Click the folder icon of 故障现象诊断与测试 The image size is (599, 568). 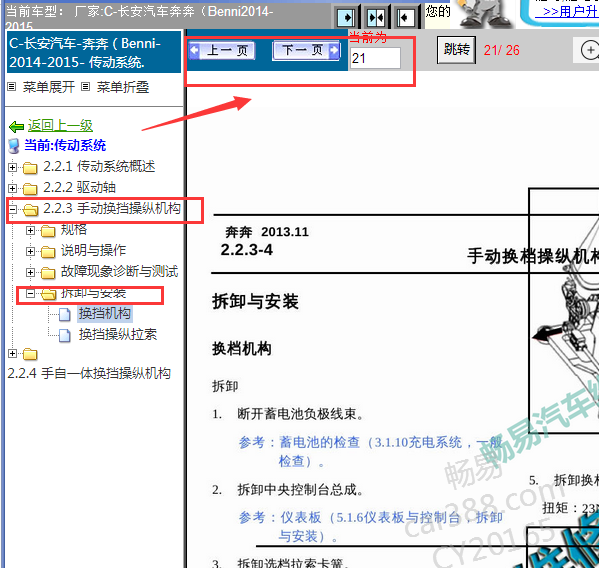(48, 273)
